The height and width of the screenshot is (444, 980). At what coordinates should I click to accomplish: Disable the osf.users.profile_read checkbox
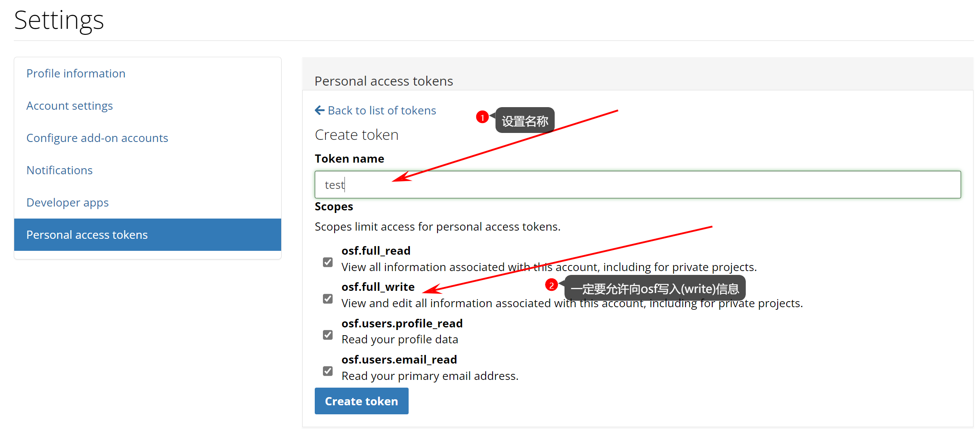[x=328, y=335]
